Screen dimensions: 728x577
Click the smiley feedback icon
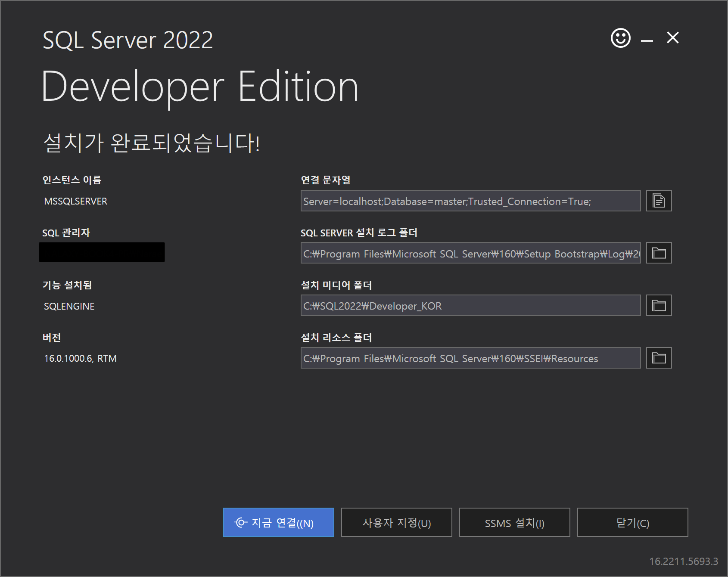pos(620,38)
